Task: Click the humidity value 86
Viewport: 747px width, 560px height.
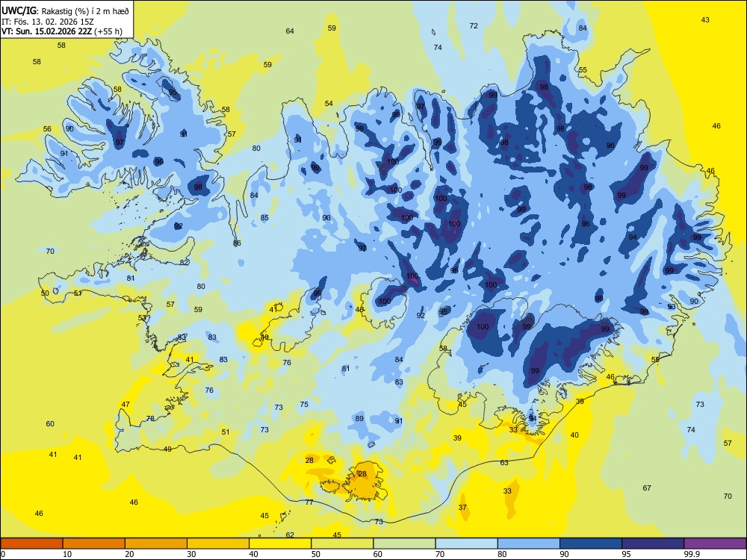Action: click(x=237, y=243)
